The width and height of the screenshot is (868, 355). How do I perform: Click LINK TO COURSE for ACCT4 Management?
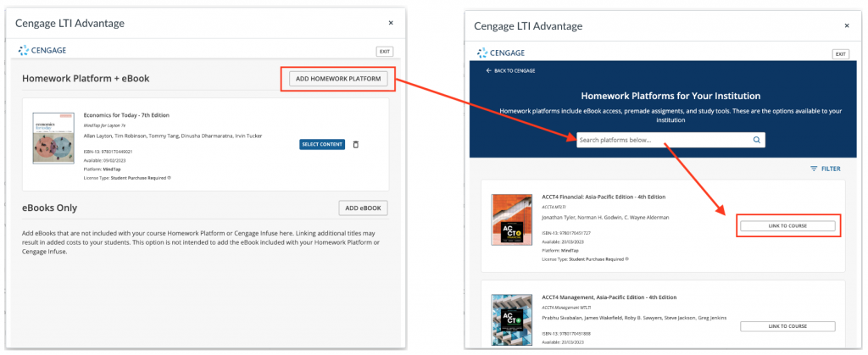787,326
